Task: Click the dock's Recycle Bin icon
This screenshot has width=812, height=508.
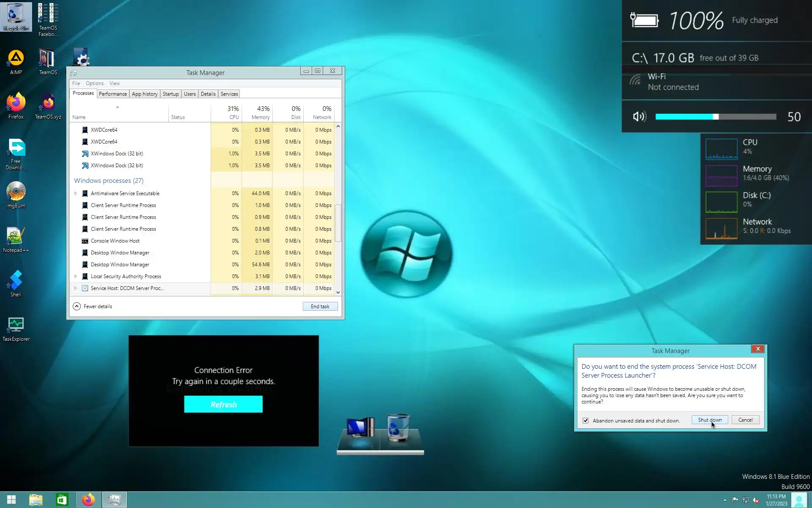Action: tap(398, 428)
